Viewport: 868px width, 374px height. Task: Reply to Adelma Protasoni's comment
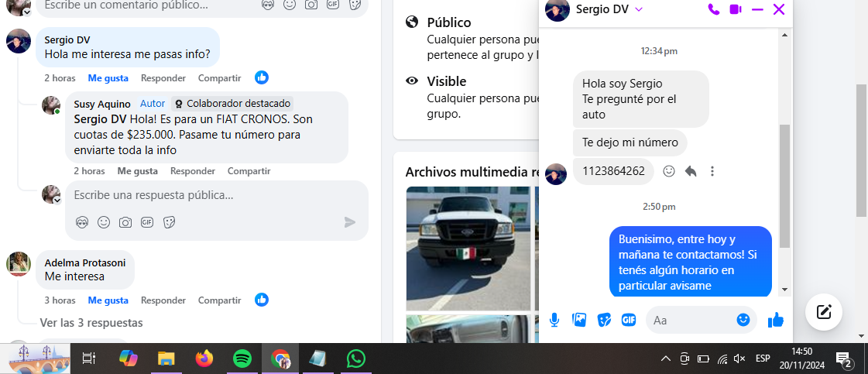[163, 300]
